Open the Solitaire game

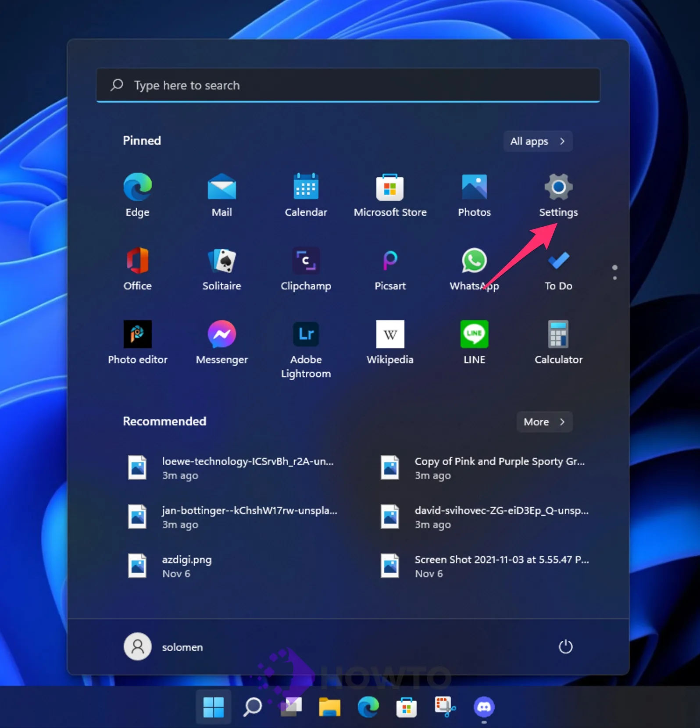coord(222,269)
